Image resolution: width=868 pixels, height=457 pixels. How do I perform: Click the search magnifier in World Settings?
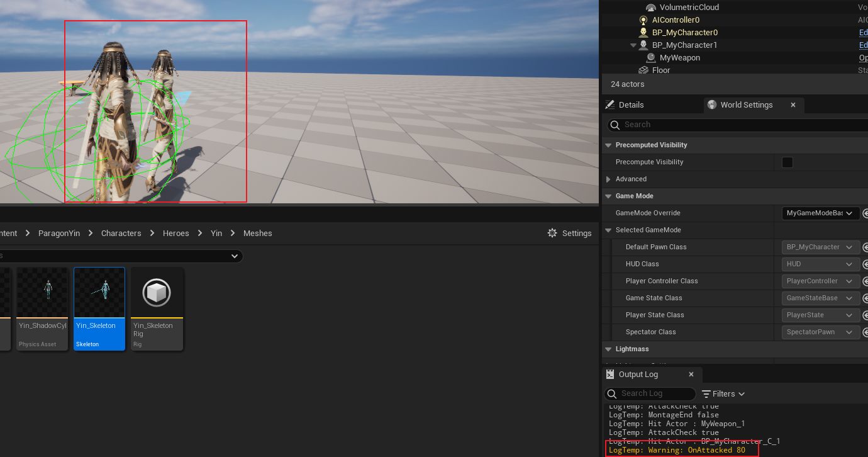click(x=616, y=125)
